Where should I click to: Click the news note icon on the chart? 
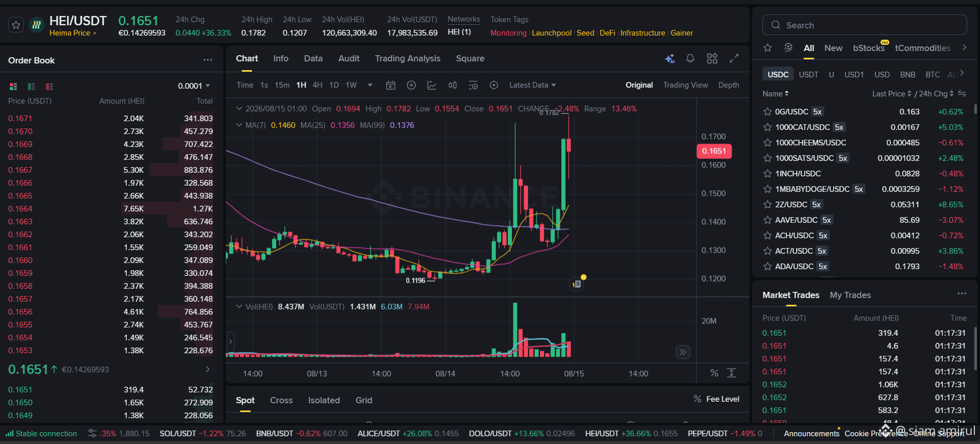coord(577,284)
